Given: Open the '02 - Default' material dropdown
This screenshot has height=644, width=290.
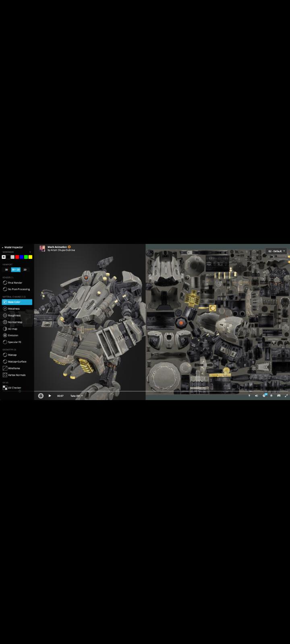Looking at the screenshot, I should pos(277,251).
